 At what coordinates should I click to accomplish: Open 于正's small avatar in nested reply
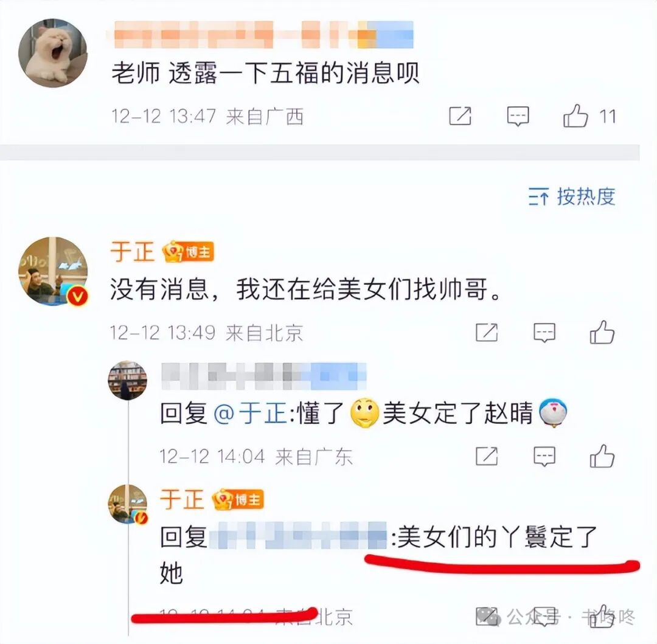tap(128, 504)
